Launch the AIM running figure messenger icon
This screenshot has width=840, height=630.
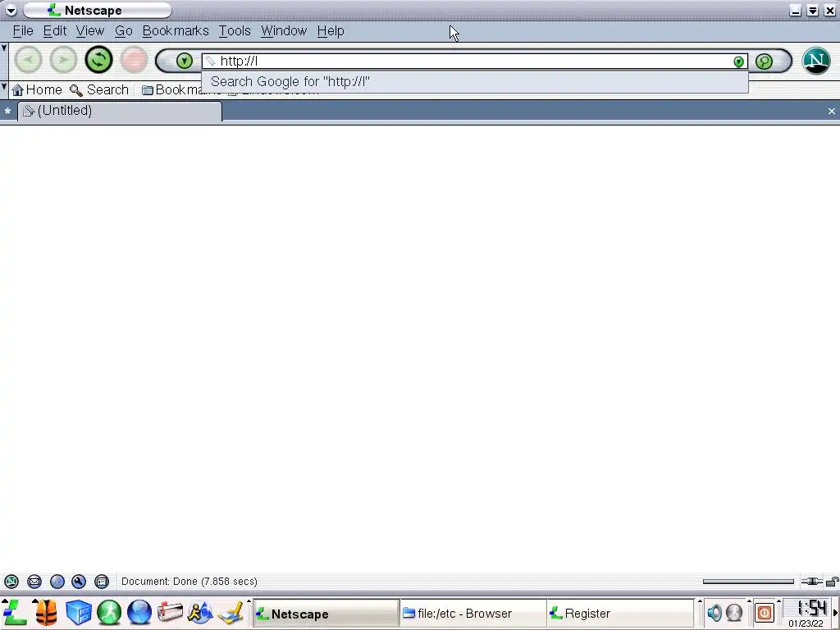tap(200, 614)
